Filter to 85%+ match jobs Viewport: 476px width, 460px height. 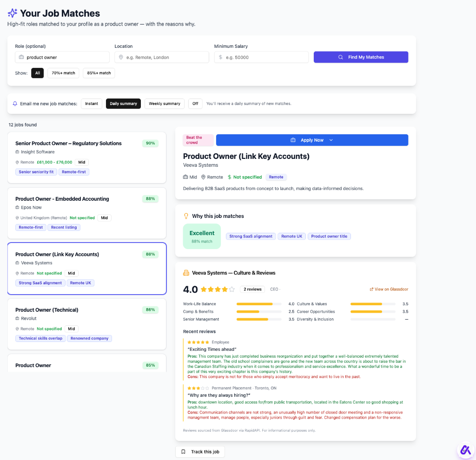pos(99,73)
